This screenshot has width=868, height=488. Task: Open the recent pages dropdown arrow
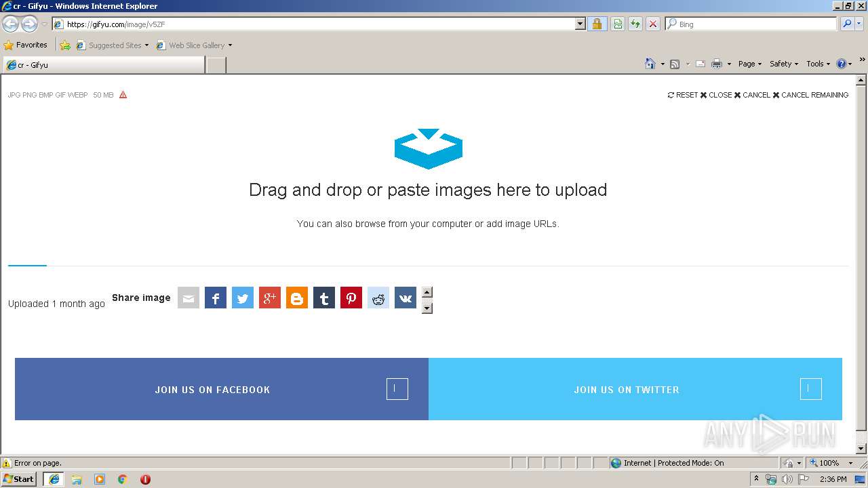44,24
